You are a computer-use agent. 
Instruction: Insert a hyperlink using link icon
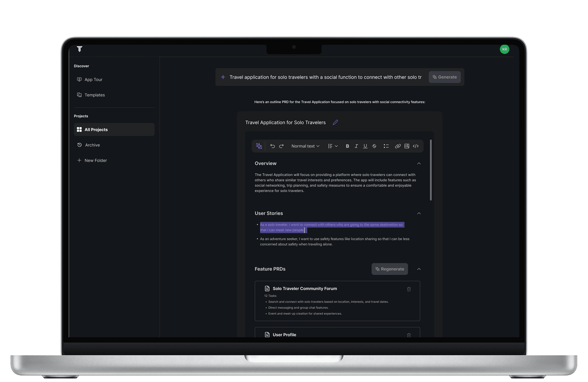point(397,146)
